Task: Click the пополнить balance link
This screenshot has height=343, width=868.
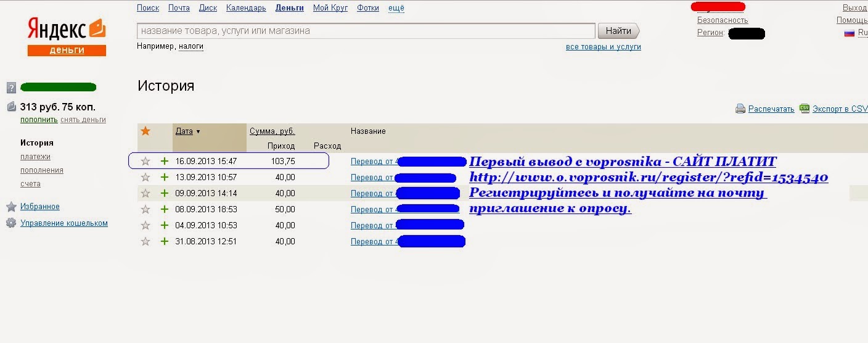Action: pyautogui.click(x=39, y=120)
